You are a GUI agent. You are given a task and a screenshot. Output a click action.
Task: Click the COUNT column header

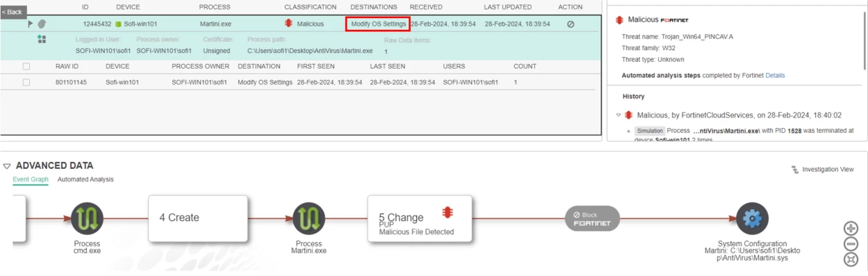pyautogui.click(x=525, y=67)
